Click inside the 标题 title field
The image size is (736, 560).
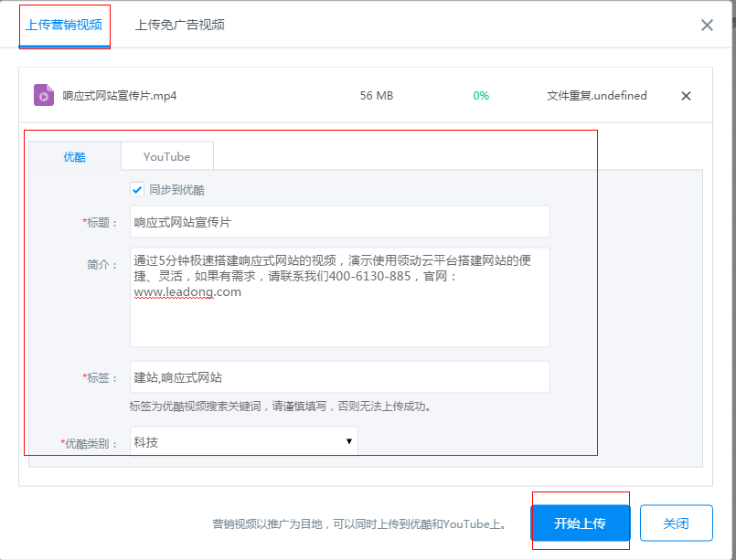click(x=338, y=221)
